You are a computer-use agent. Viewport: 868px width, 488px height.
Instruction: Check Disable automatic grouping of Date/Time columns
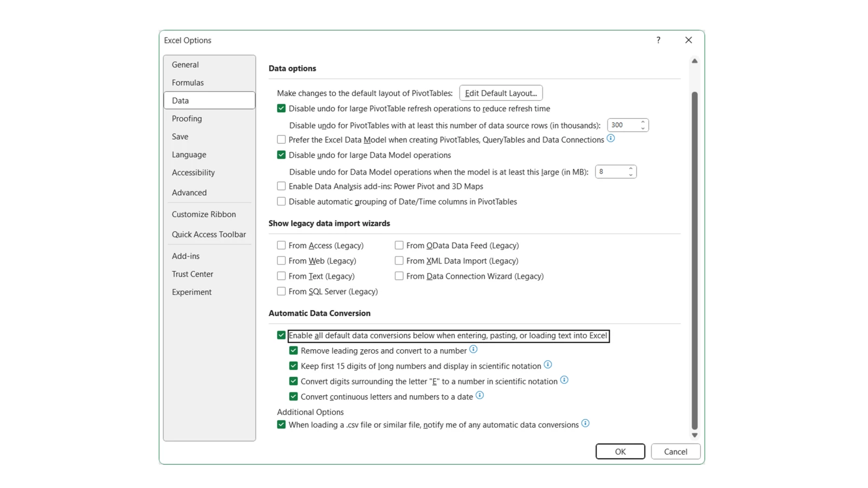(281, 202)
